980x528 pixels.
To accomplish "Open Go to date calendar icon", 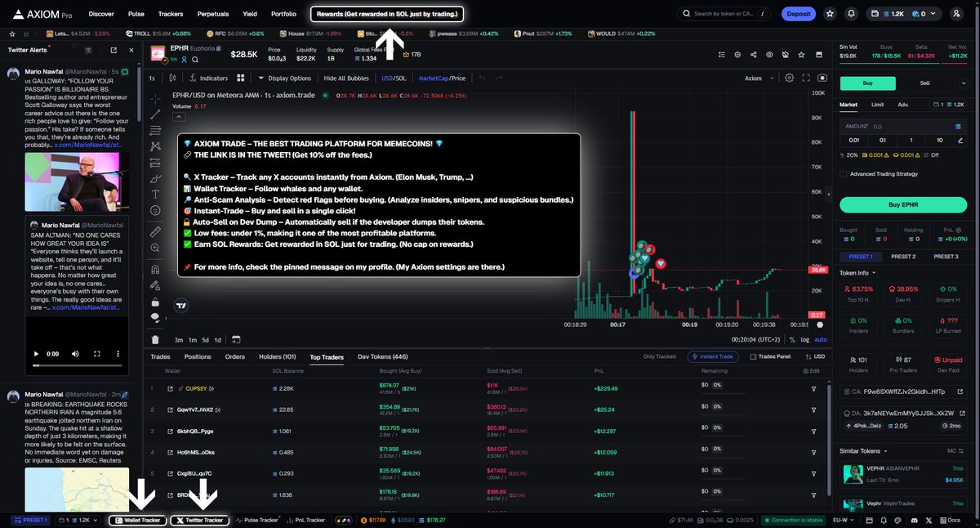I will coord(235,339).
